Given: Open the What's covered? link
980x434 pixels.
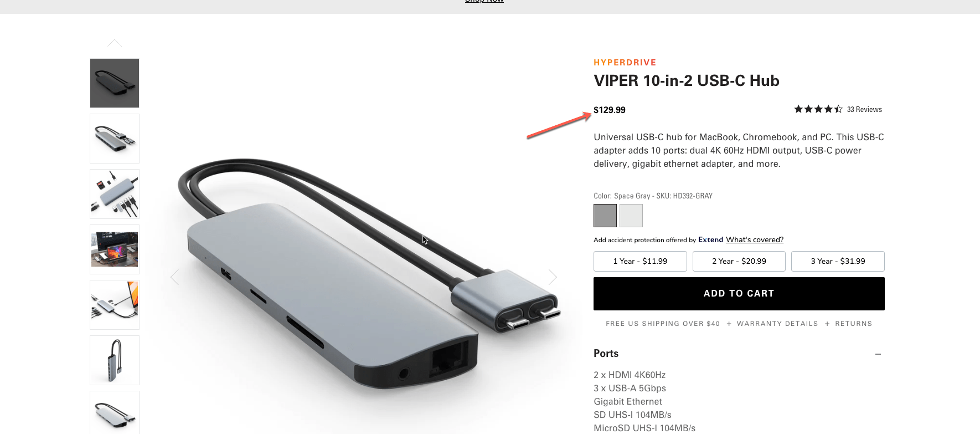Looking at the screenshot, I should click(755, 240).
